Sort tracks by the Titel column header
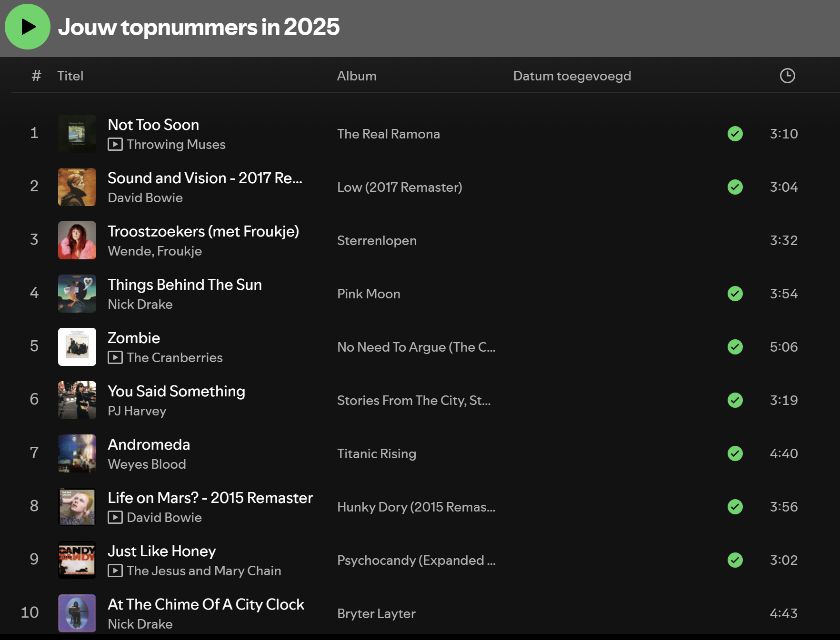 (70, 76)
